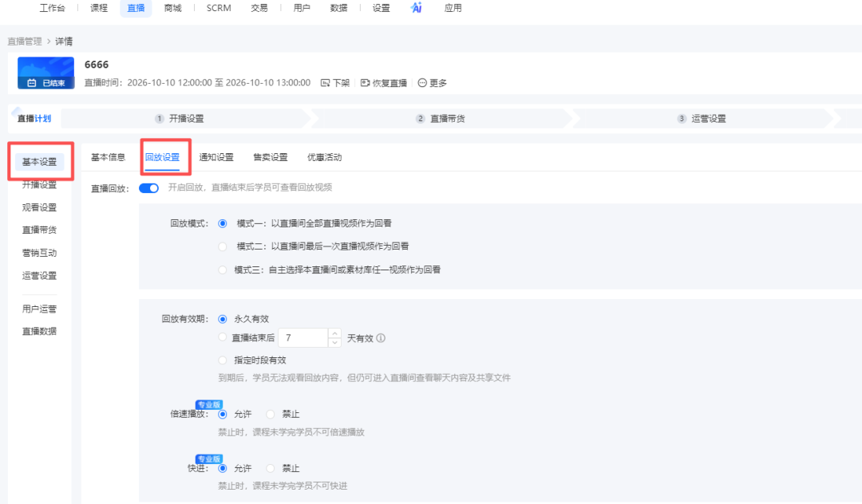Open the 交易 top menu

[x=259, y=8]
